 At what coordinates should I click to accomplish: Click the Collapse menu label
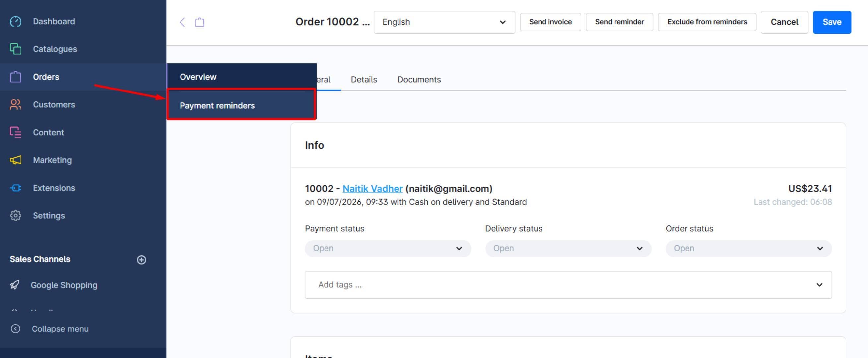click(60, 329)
